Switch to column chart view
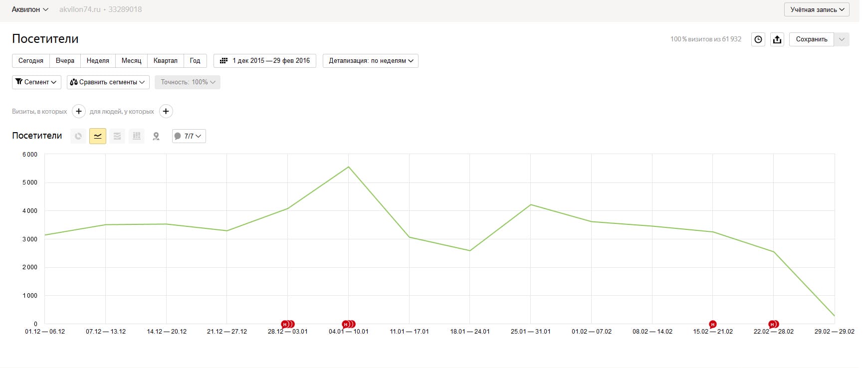Viewport: 868px width, 368px height. 137,136
